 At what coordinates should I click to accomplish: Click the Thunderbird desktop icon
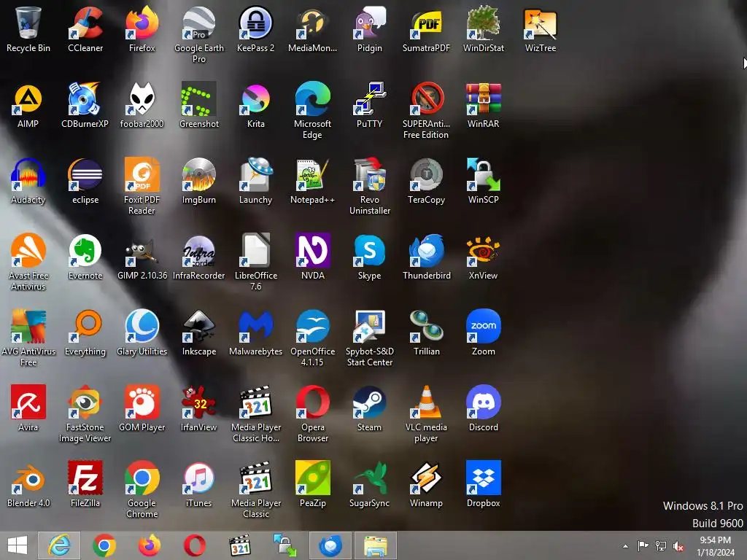tap(426, 257)
